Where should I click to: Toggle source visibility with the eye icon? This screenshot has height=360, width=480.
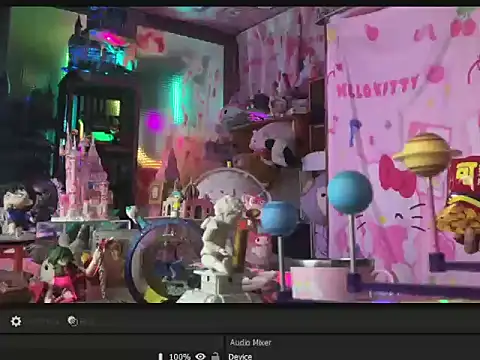click(x=200, y=356)
